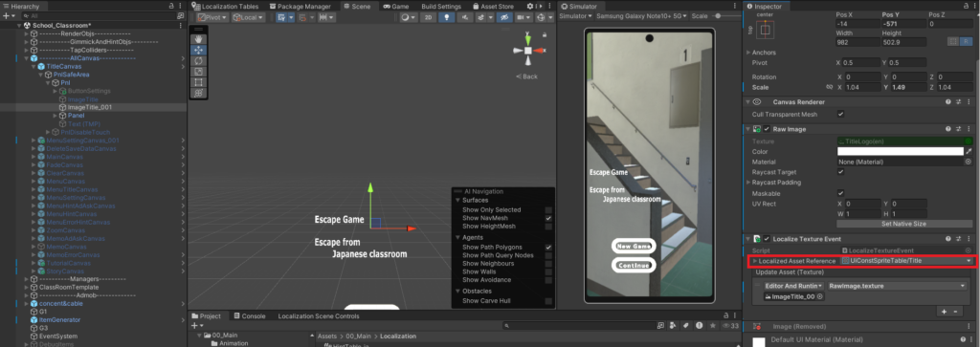Switch to the Console tab

pyautogui.click(x=250, y=315)
